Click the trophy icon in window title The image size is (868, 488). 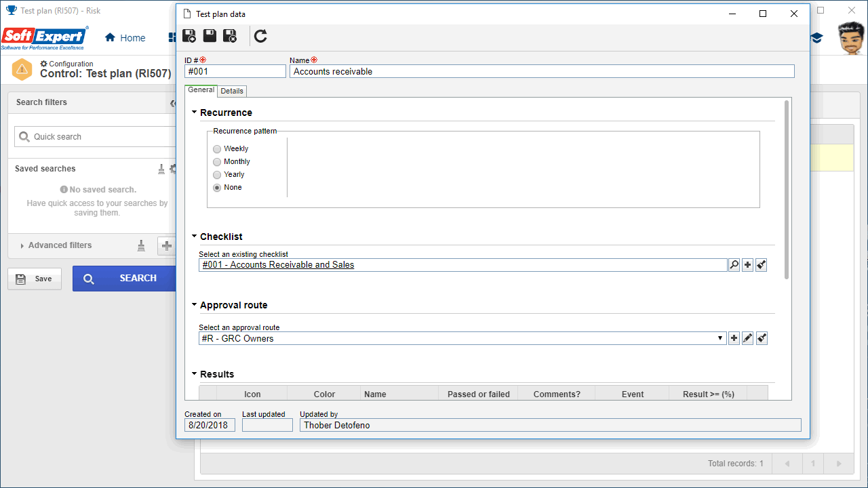(11, 11)
